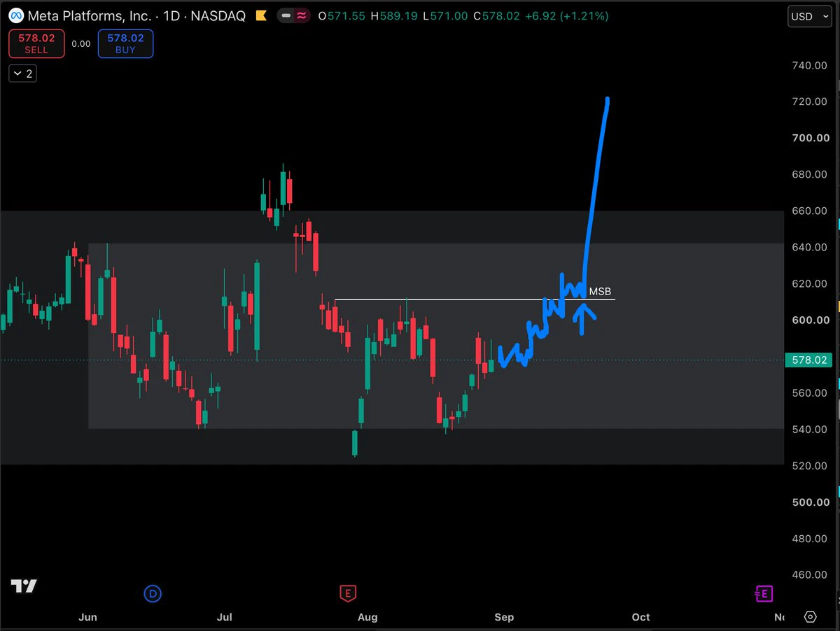Image resolution: width=840 pixels, height=631 pixels.
Task: Click the Sep label on time axis
Action: [504, 617]
